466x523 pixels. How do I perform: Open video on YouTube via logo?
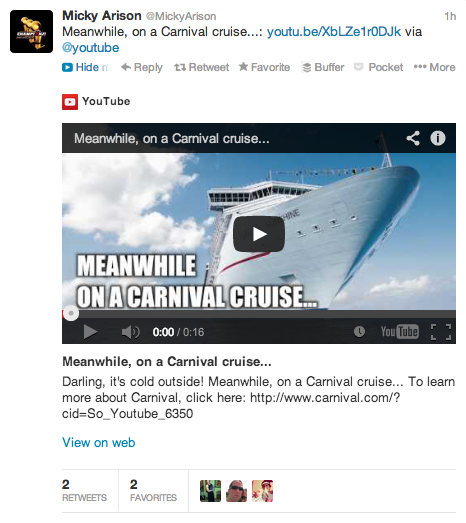pyautogui.click(x=400, y=332)
